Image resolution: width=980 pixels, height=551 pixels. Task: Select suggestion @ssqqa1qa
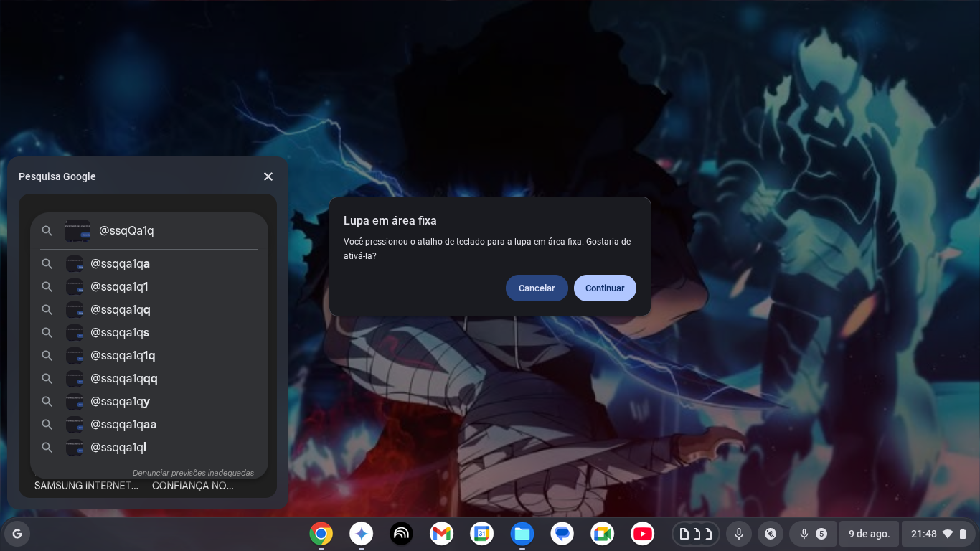point(149,263)
